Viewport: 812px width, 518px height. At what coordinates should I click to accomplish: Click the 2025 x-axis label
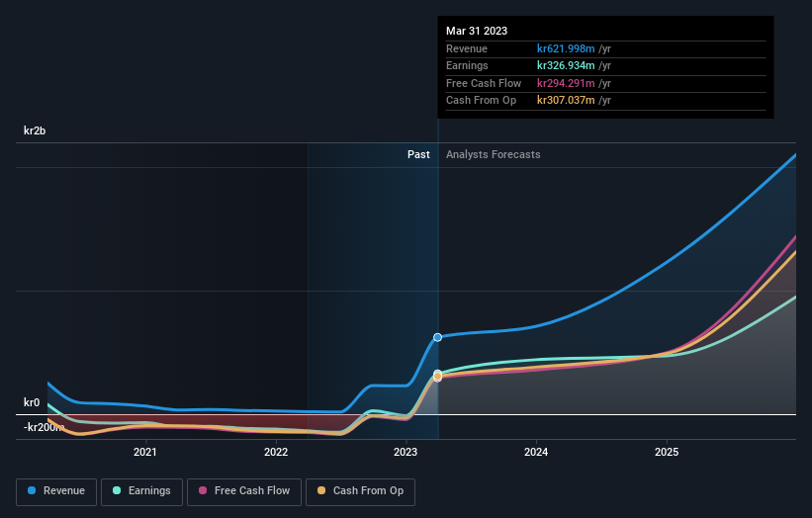(667, 452)
